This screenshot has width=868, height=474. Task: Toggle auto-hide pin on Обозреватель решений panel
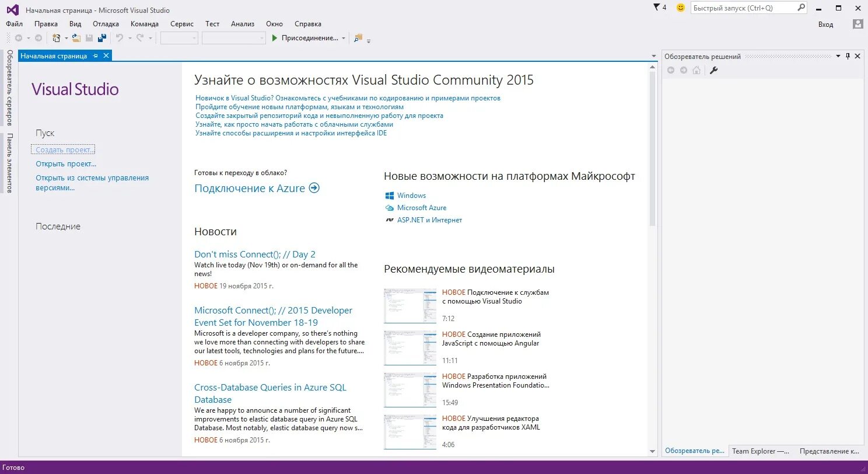pos(848,56)
